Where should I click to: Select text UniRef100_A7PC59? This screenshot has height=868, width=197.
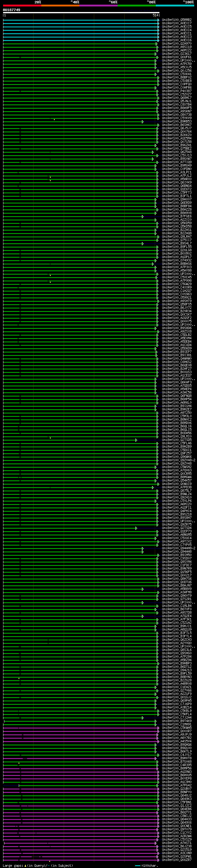tap(177, 64)
